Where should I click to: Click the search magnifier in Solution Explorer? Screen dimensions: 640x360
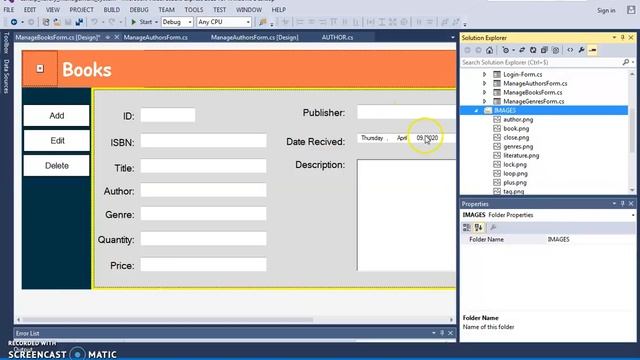[x=626, y=62]
